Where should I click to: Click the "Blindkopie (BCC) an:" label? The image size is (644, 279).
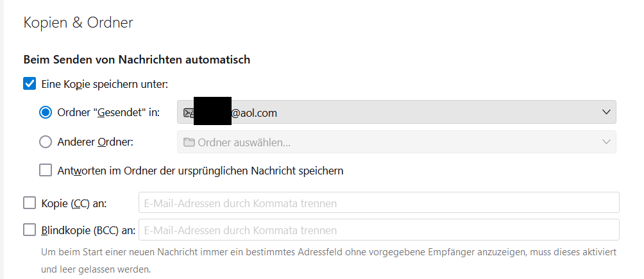(x=88, y=230)
